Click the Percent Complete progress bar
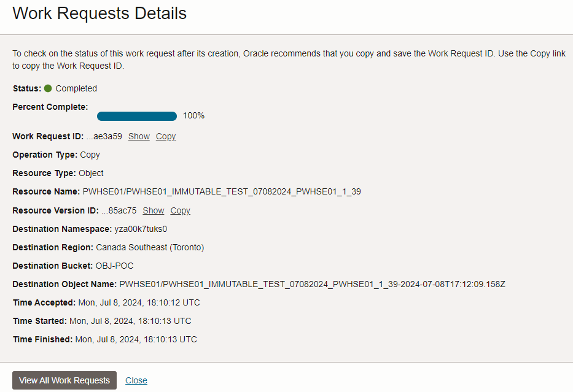 [x=137, y=116]
